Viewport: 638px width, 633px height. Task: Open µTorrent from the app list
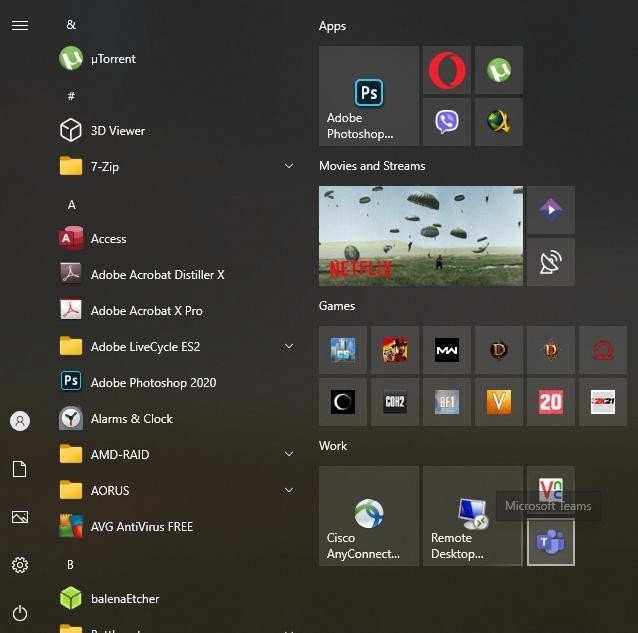pyautogui.click(x=179, y=59)
